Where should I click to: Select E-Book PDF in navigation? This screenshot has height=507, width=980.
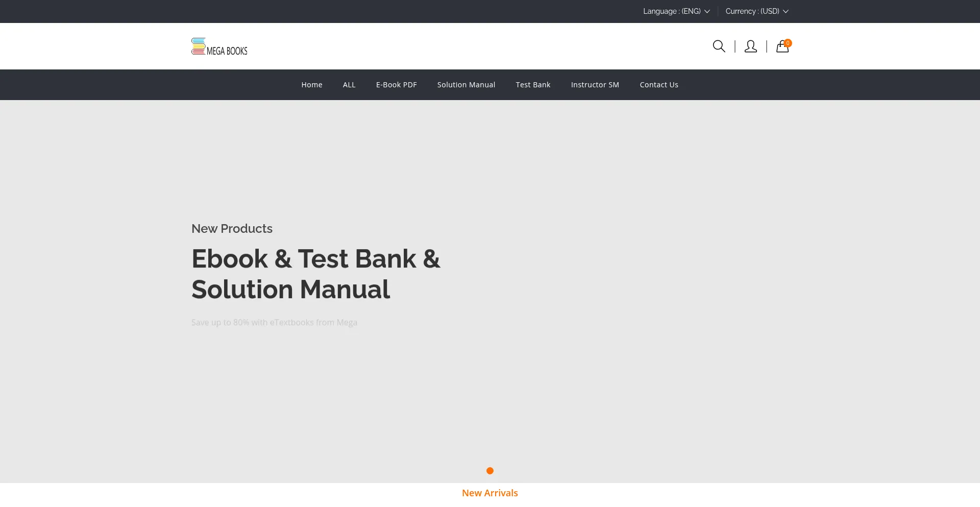coord(397,85)
